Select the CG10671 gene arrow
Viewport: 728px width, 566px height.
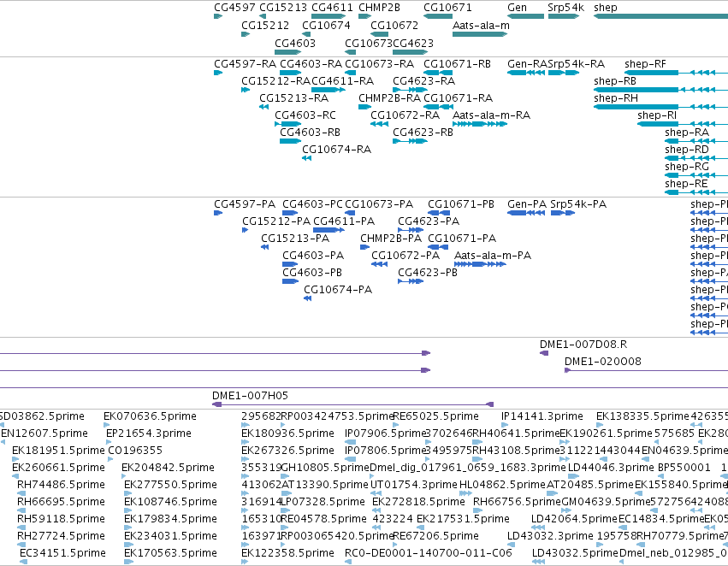click(x=438, y=17)
